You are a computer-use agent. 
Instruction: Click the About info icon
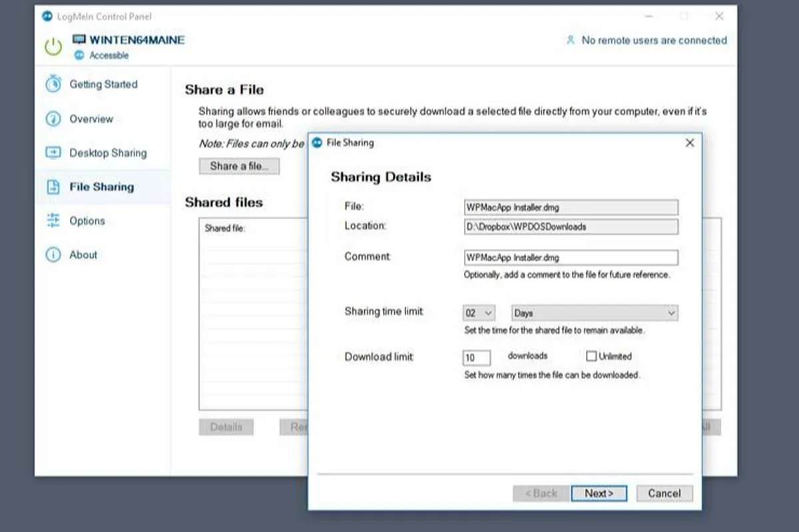tap(53, 255)
